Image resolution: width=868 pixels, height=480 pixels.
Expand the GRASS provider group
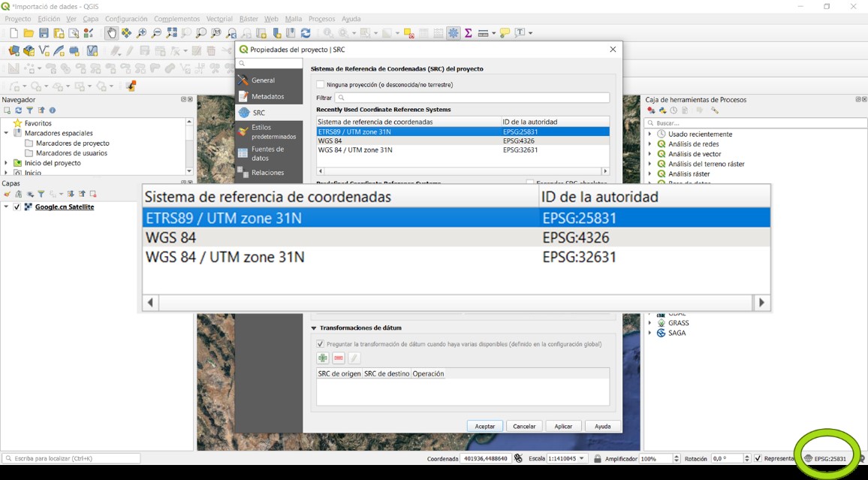click(650, 323)
